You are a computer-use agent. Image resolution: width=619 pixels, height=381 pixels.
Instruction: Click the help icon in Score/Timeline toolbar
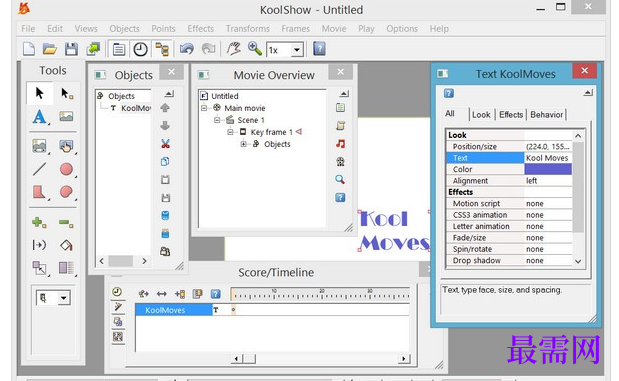[x=216, y=294]
